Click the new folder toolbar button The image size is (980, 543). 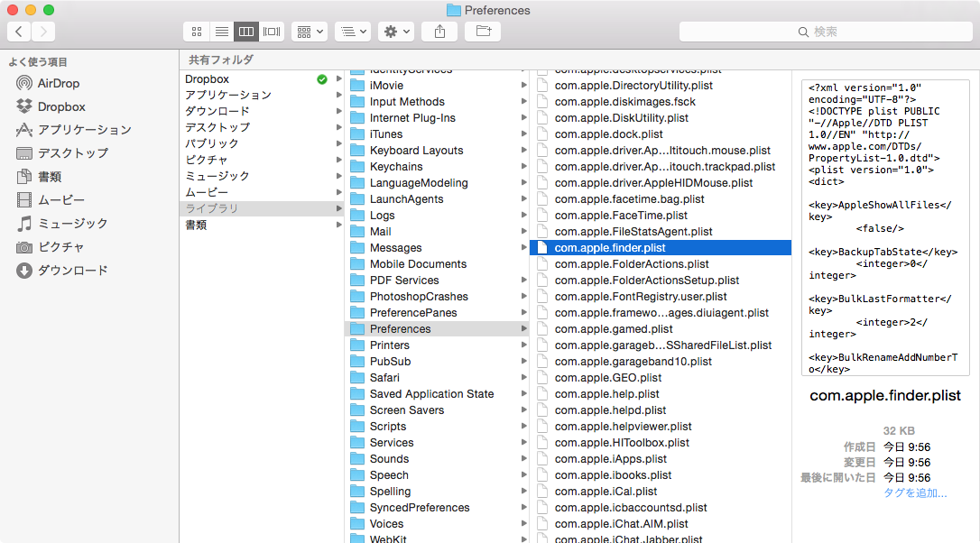483,32
